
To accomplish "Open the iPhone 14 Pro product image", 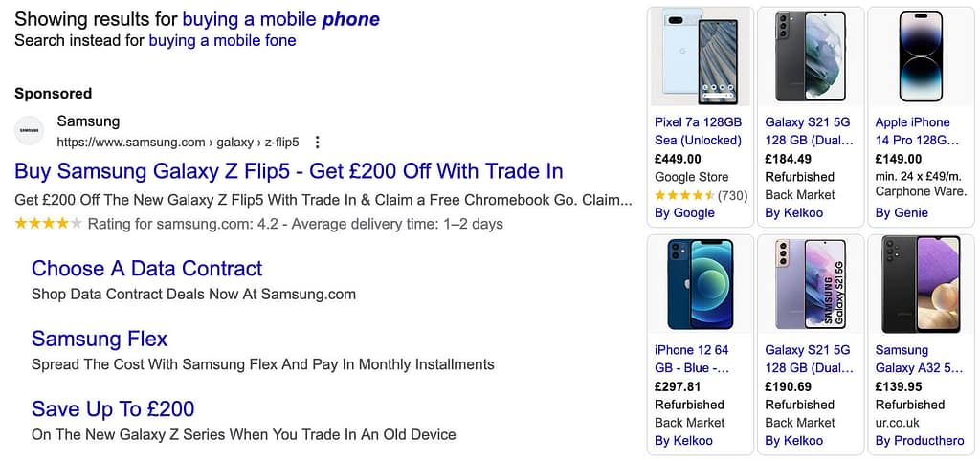I will (921, 57).
